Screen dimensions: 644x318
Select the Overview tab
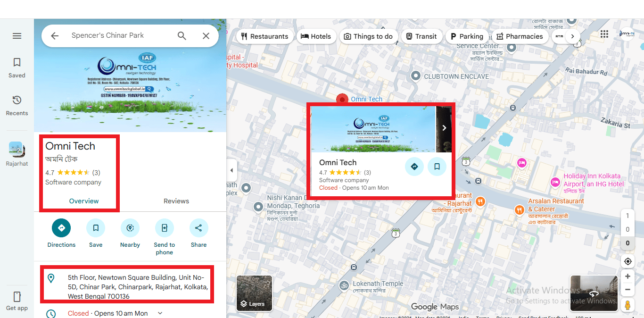(84, 201)
